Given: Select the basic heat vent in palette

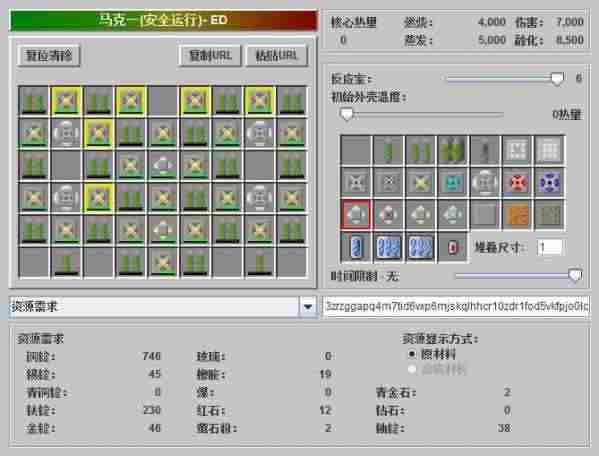Looking at the screenshot, I should [356, 183].
